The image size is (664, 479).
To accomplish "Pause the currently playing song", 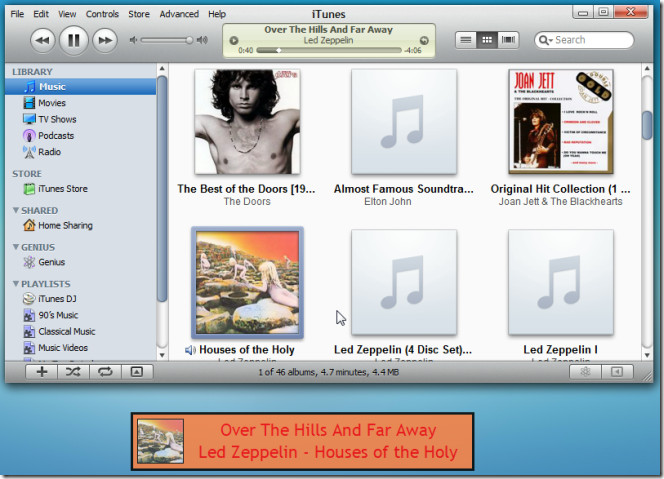I will [74, 41].
